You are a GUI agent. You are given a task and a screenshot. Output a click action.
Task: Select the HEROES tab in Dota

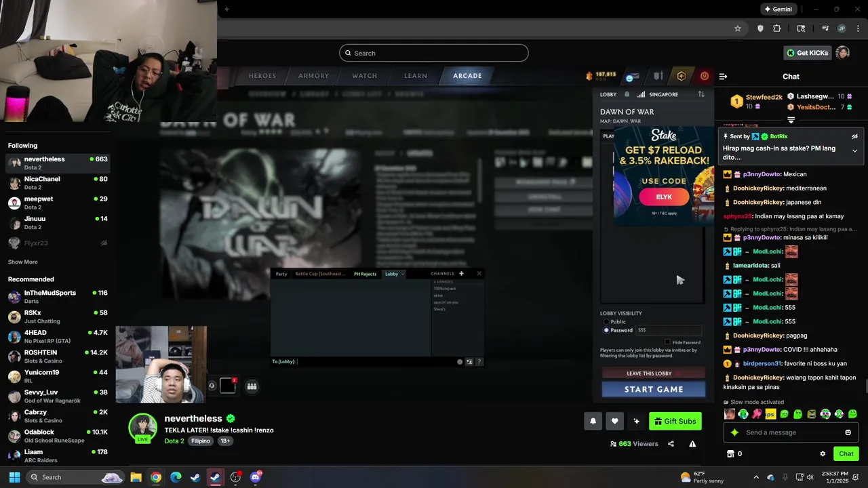(262, 76)
